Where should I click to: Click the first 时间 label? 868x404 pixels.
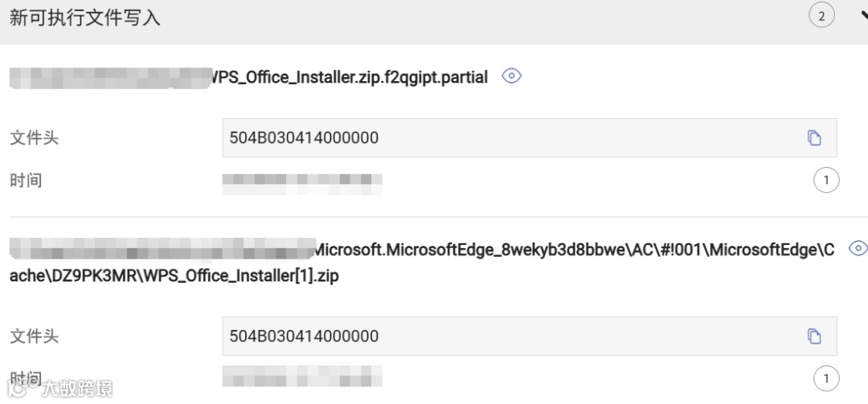pyautogui.click(x=26, y=181)
